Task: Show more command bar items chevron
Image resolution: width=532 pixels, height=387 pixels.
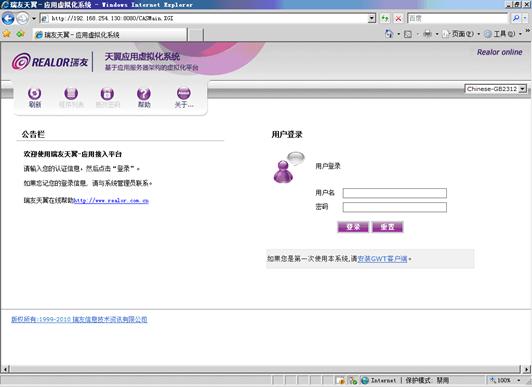Action: pos(528,31)
